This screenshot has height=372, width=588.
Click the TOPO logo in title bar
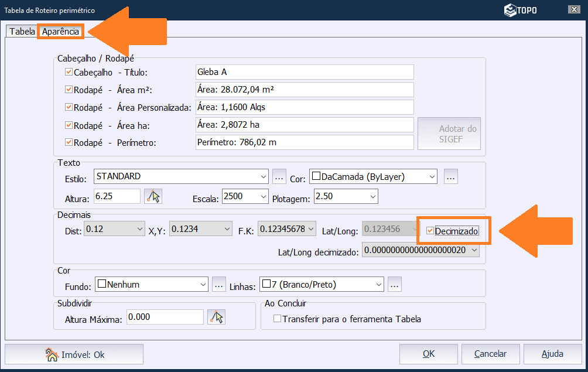pyautogui.click(x=520, y=10)
